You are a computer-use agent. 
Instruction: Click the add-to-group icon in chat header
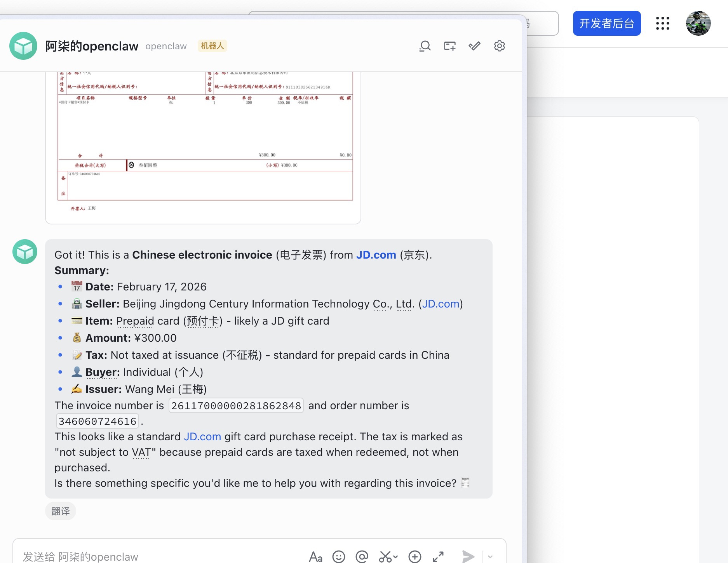tap(450, 46)
